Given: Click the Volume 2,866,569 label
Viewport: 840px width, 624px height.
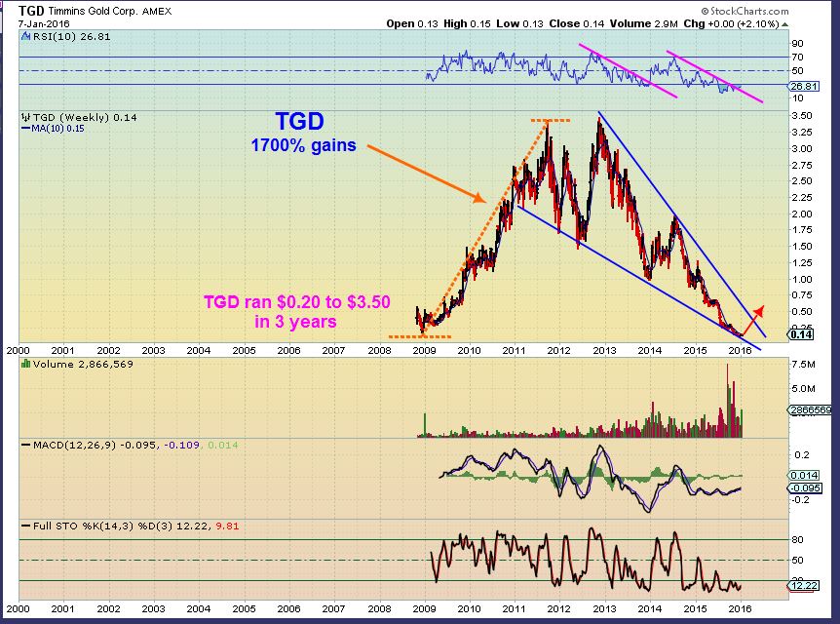Looking at the screenshot, I should 83,364.
